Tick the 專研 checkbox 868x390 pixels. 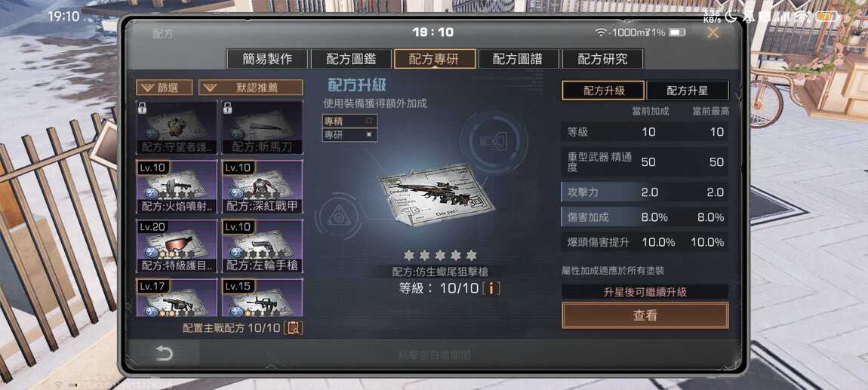coord(368,134)
